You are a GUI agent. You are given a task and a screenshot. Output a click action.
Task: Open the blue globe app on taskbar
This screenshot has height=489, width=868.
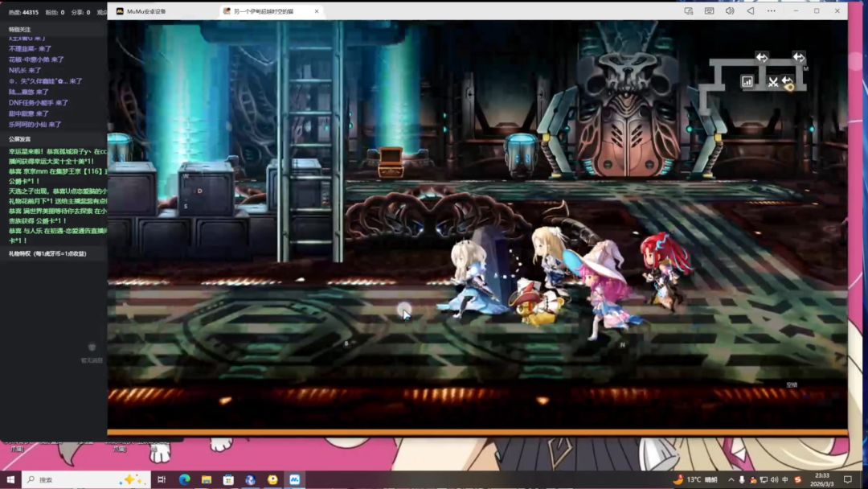pyautogui.click(x=250, y=479)
